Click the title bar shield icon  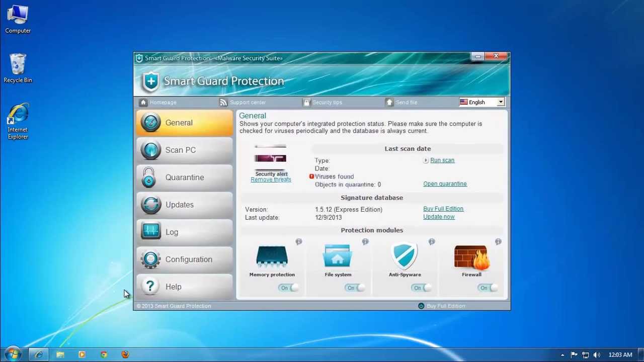(139, 58)
